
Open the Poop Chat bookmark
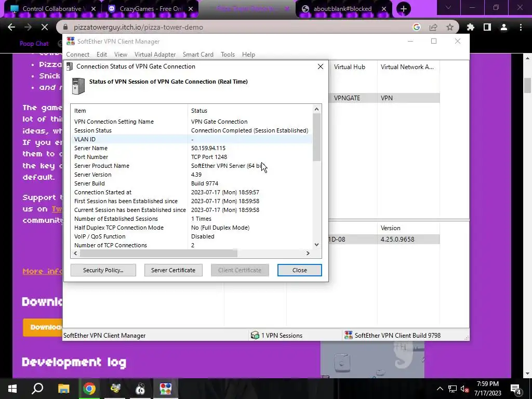[x=34, y=44]
